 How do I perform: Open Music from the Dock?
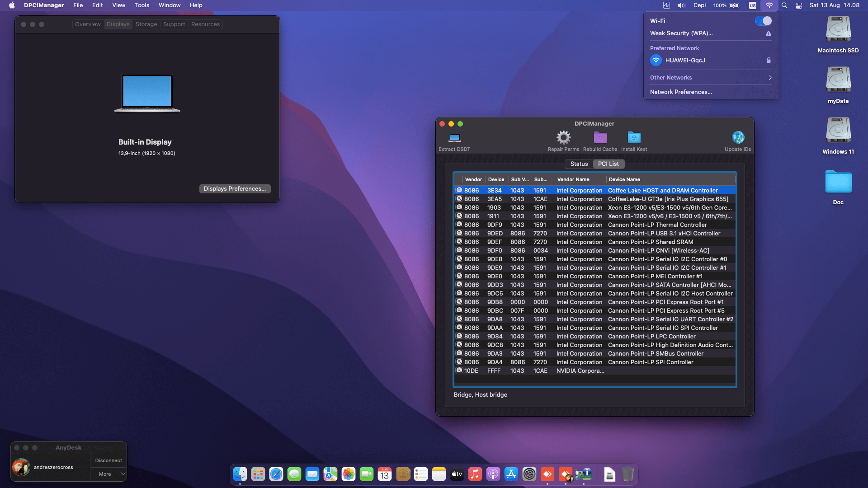(x=475, y=474)
